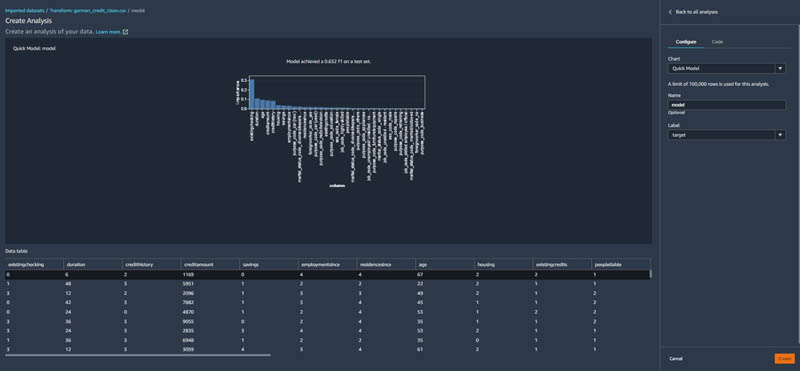Select the residencesince column header
800x371 pixels.
point(386,265)
